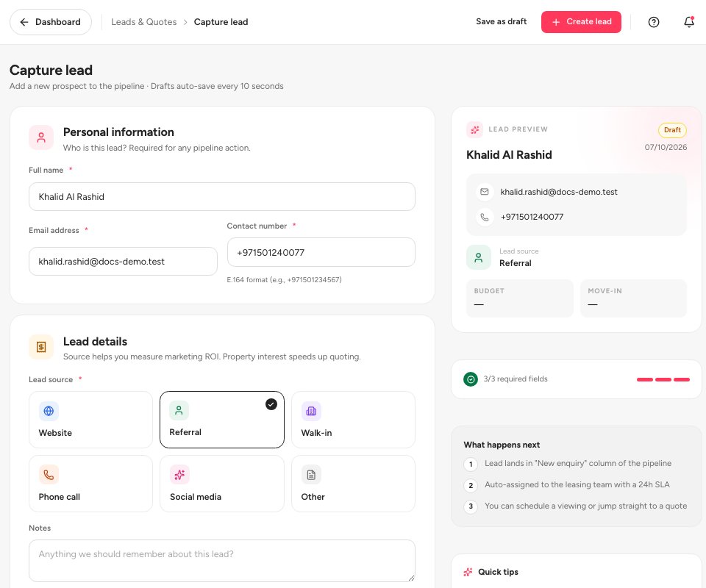706x588 pixels.
Task: Click the Social media sparkle icon
Action: click(179, 475)
